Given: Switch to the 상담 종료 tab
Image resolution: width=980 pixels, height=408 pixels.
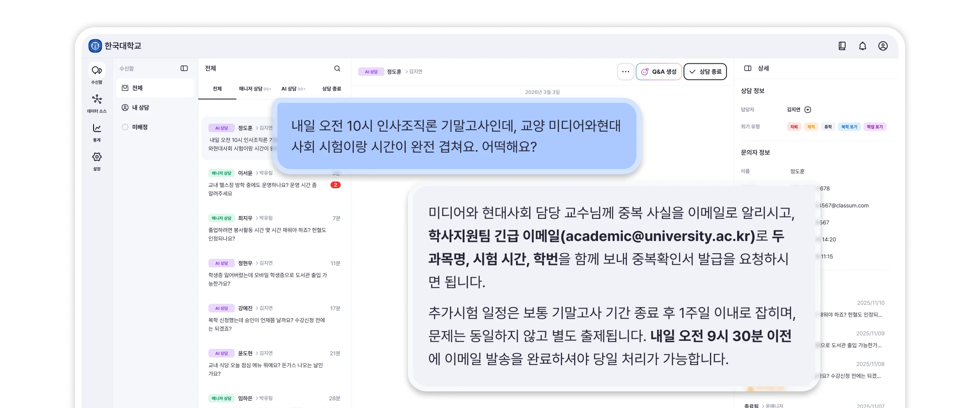Looking at the screenshot, I should 332,89.
